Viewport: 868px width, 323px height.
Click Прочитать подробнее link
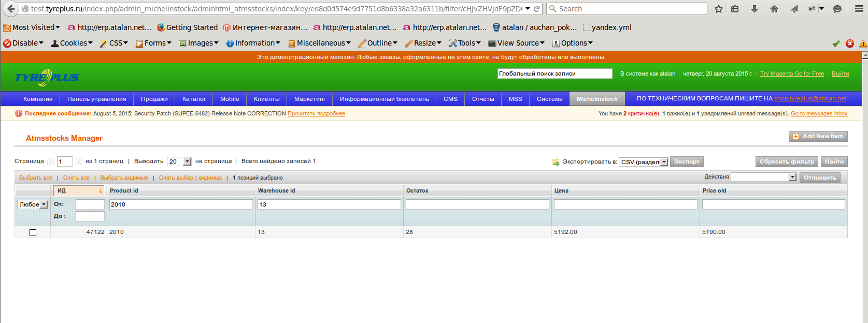[x=316, y=113]
